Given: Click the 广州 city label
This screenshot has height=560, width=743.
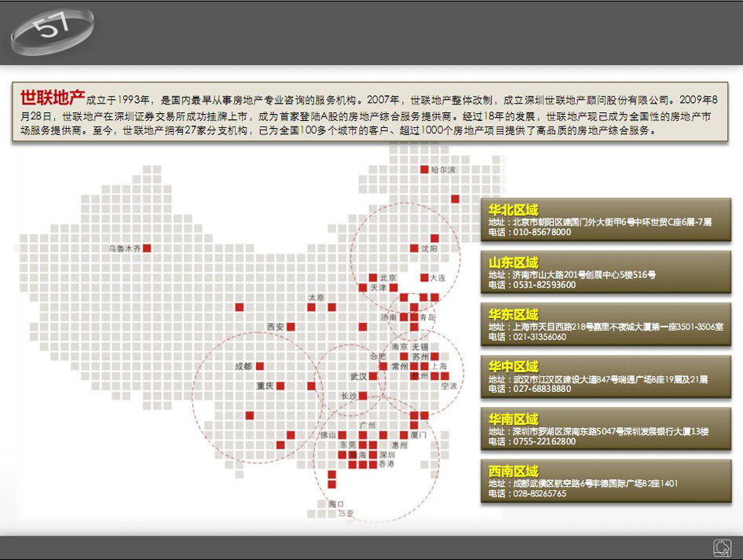Looking at the screenshot, I should coord(368,425).
